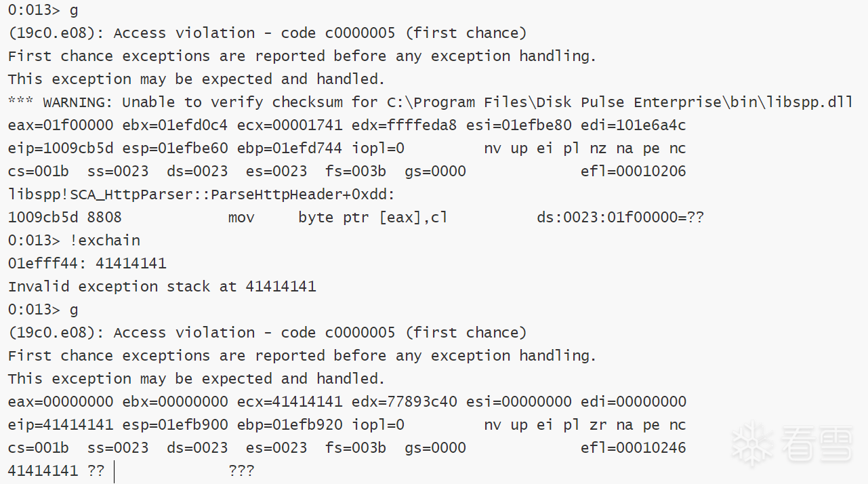Viewport: 868px width, 484px height.
Task: Select the 01efff44: 41414141 chain entry
Action: (87, 263)
